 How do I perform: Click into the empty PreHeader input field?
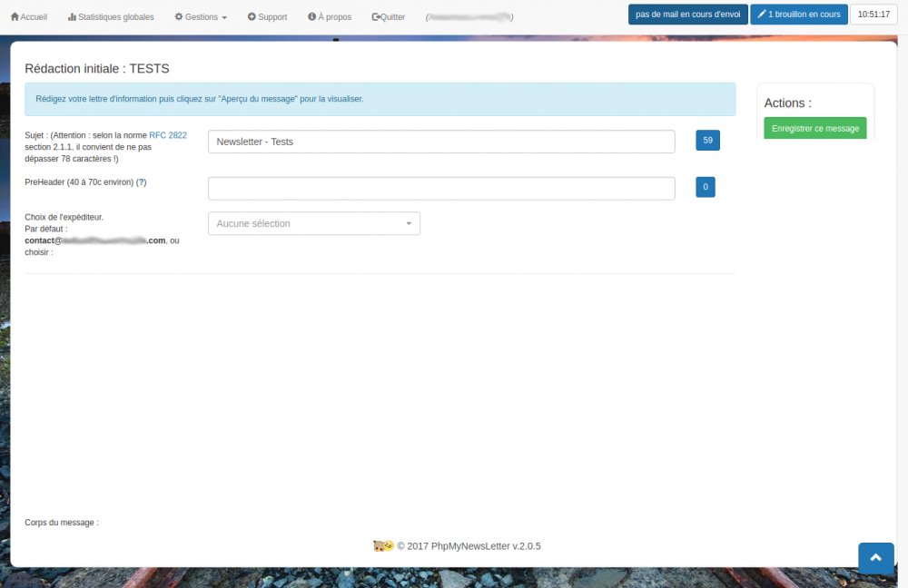[x=441, y=188]
